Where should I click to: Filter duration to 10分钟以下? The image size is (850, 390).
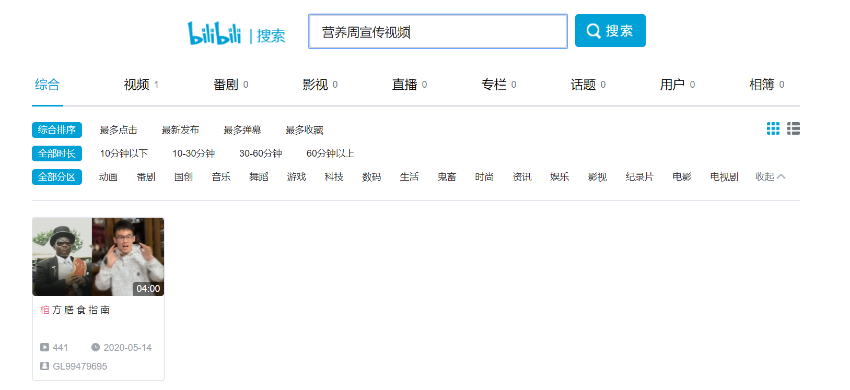[124, 154]
